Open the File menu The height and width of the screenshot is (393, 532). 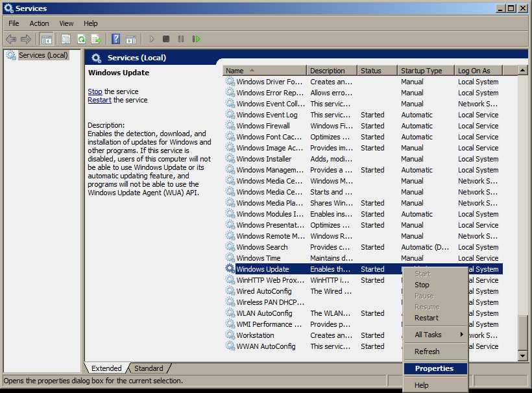point(14,23)
